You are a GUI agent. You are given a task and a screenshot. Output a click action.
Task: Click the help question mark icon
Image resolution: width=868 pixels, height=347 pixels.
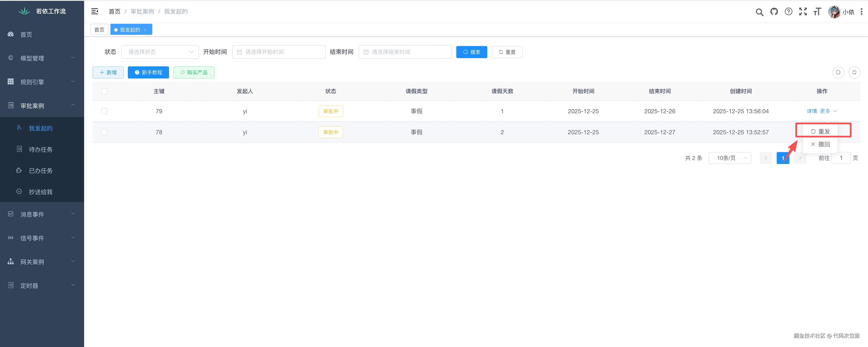[x=788, y=12]
